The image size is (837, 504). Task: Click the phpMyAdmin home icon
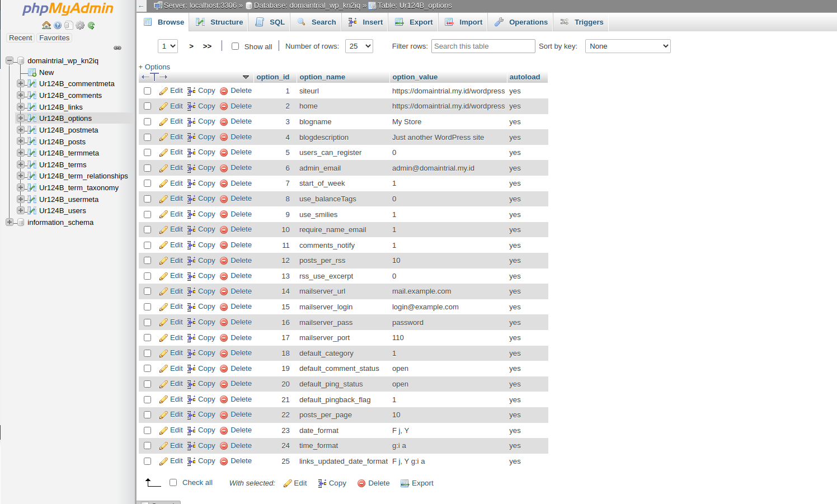45,25
